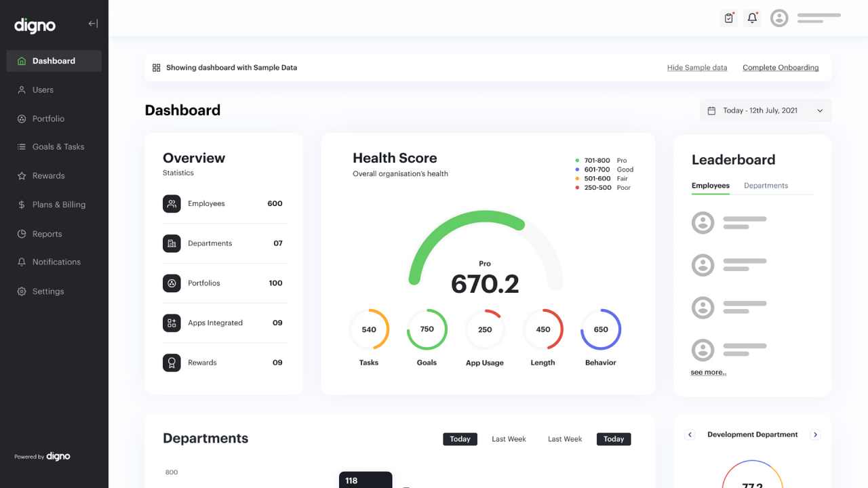Viewport: 868px width, 488px height.
Task: Click next arrow beside Development Department
Action: [x=815, y=434]
